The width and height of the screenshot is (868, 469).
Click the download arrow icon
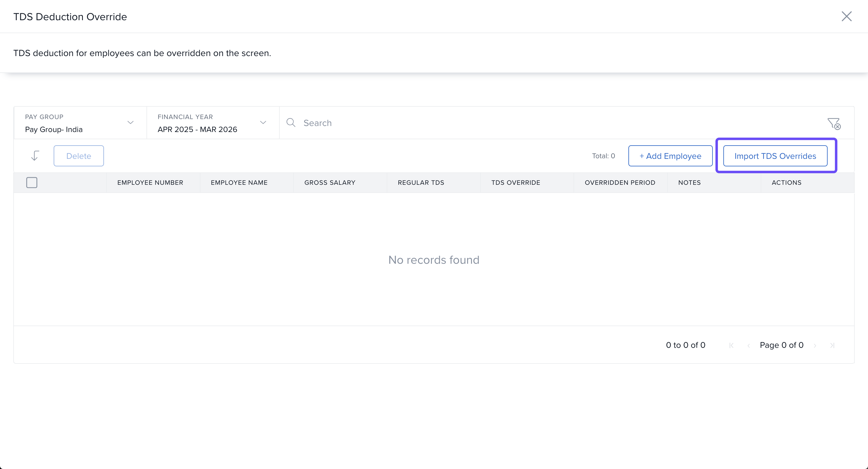tap(35, 156)
